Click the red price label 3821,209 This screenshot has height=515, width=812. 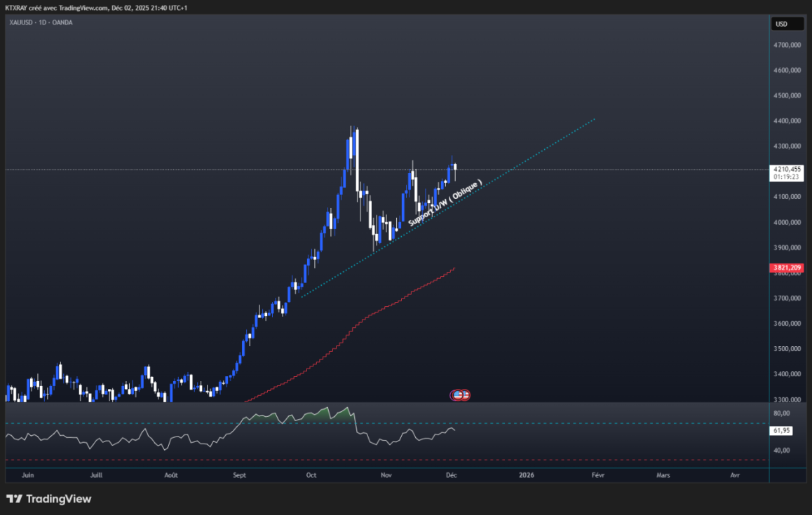787,268
